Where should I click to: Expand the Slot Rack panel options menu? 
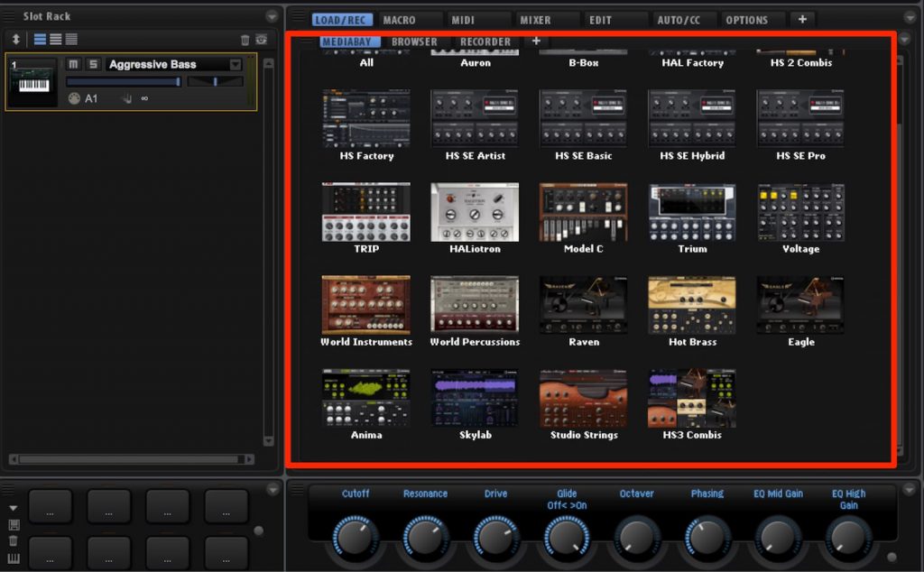272,16
